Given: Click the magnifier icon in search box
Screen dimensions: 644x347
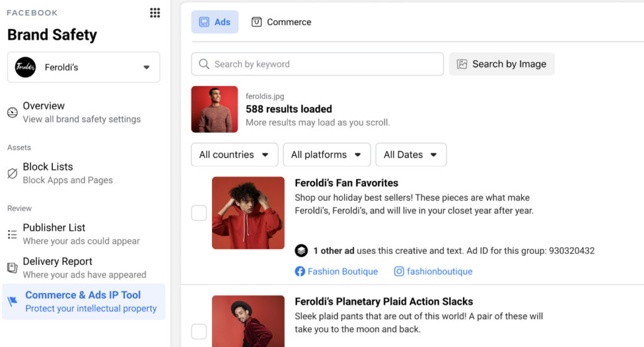Looking at the screenshot, I should point(204,64).
